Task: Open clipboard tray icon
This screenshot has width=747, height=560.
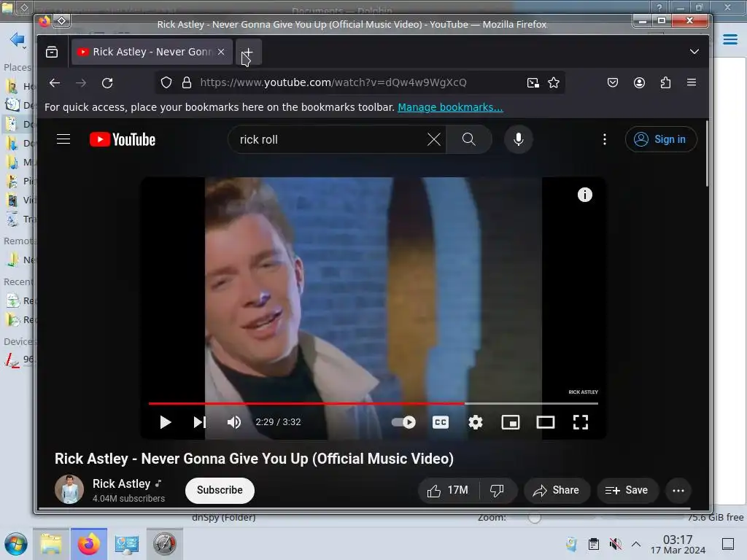Action: pos(594,544)
